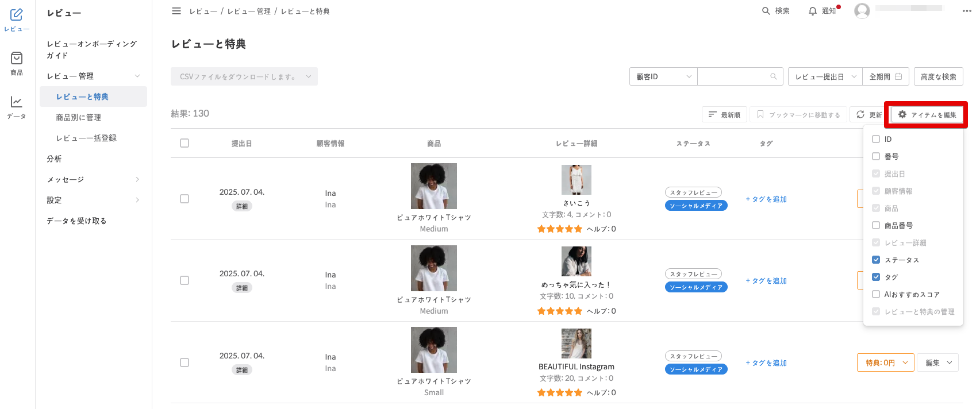Open the Data chart icon

tap(17, 102)
